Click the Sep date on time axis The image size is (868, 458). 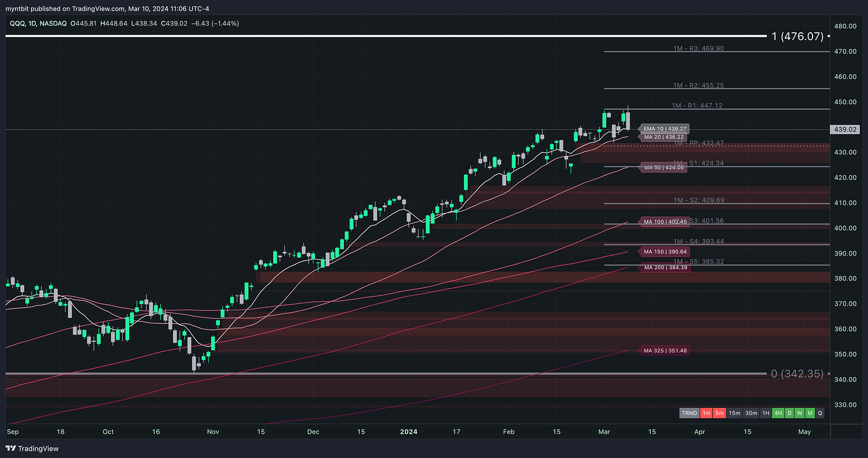(x=13, y=431)
